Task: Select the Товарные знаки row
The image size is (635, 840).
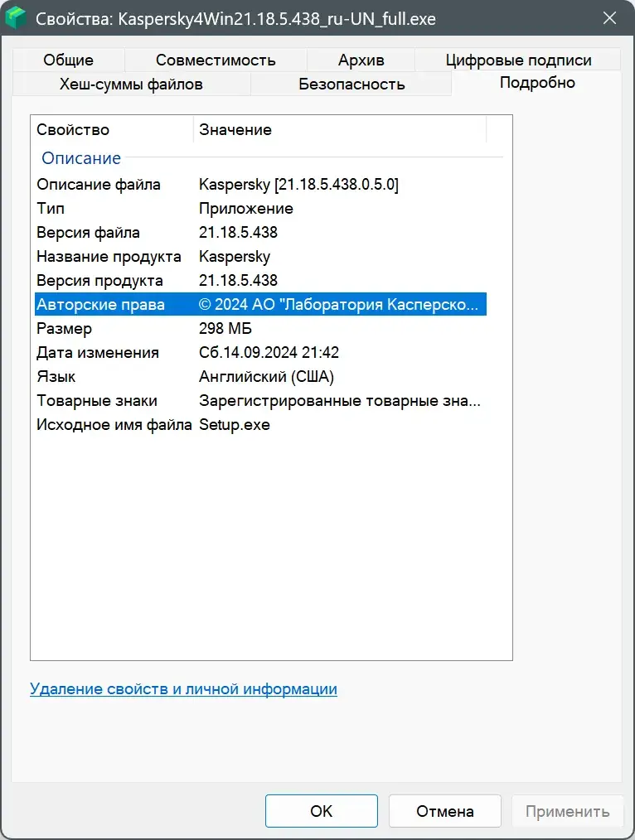Action: 260,401
